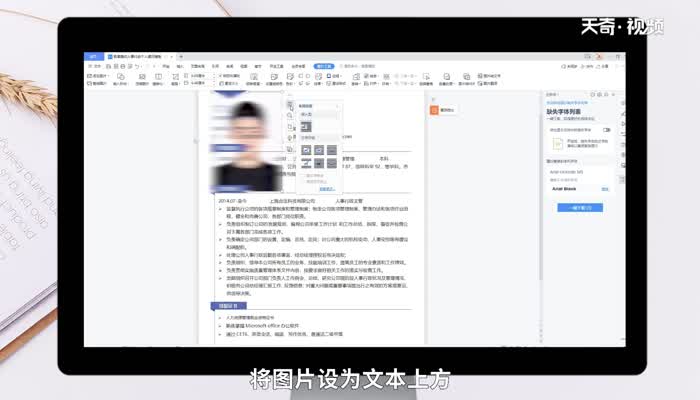Image resolution: width=700 pixels, height=400 pixels.
Task: Click the save icon in quick access toolbar
Action: click(x=109, y=66)
